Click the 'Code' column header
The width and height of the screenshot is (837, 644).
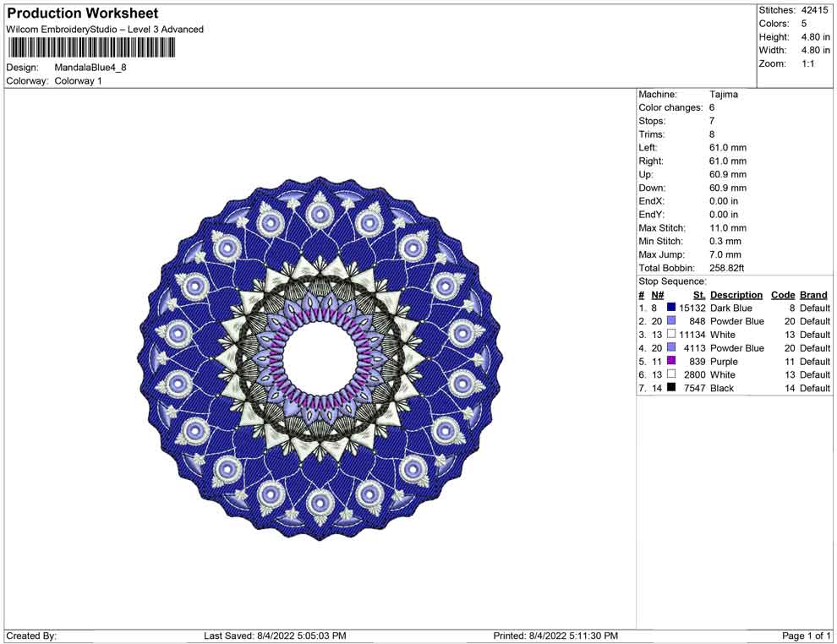pos(783,294)
